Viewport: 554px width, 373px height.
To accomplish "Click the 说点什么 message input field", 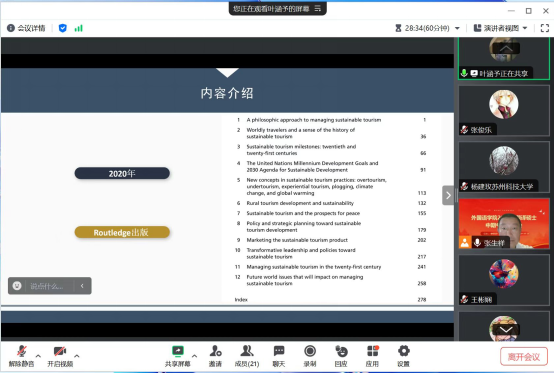I will 49,286.
